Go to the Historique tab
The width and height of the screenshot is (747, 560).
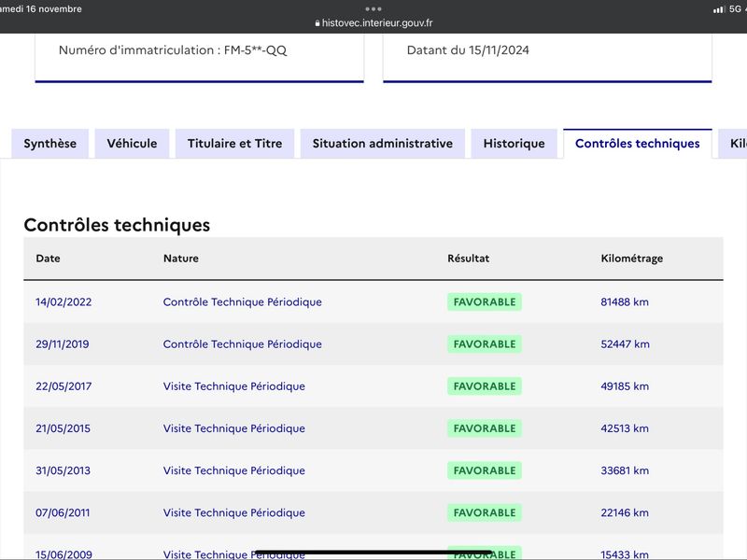(514, 144)
